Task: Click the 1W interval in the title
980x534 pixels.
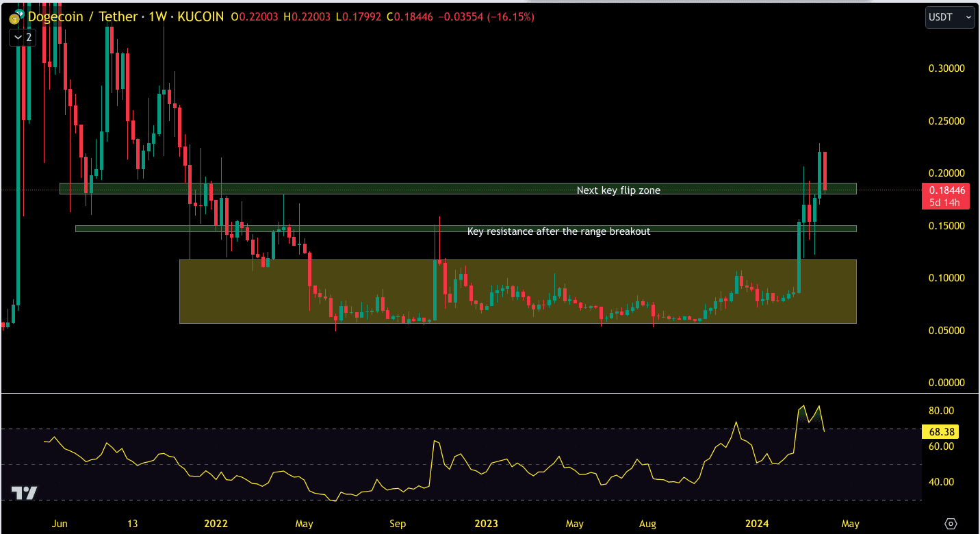Action: (x=157, y=16)
